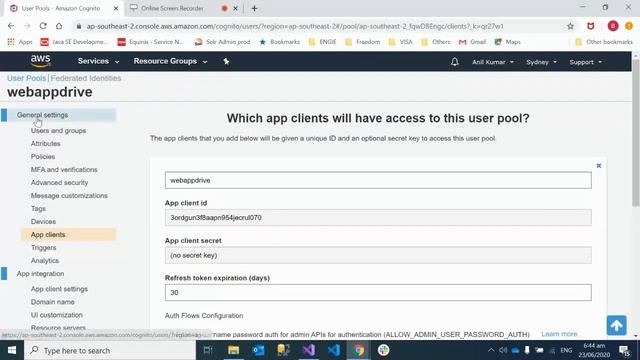
Task: Open the Other bookmarks folder
Action: 604,42
